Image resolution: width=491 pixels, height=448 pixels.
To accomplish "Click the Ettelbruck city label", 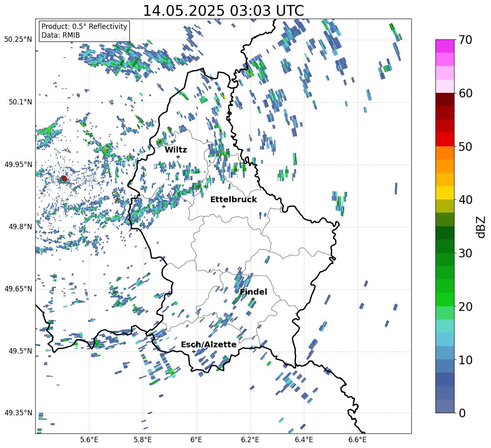I will [233, 200].
